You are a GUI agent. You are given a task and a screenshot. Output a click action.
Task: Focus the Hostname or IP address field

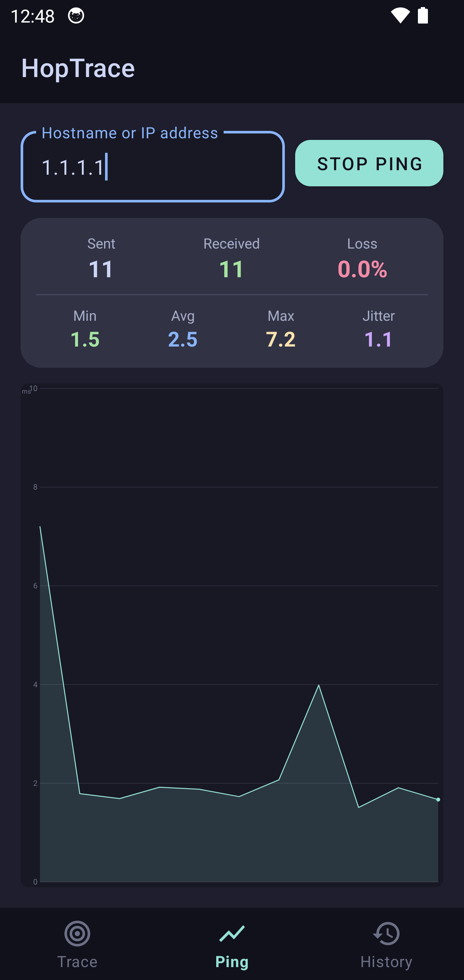click(x=152, y=167)
